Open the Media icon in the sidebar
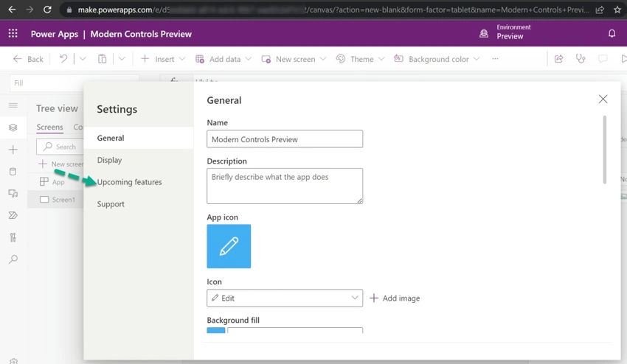This screenshot has height=364, width=627. pos(13,194)
